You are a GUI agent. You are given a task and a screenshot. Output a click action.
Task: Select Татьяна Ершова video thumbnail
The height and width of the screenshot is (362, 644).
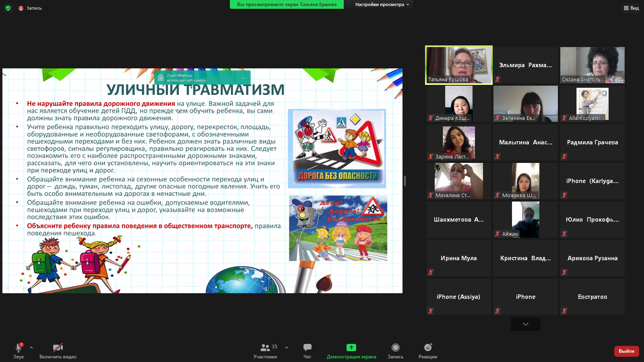point(459,65)
